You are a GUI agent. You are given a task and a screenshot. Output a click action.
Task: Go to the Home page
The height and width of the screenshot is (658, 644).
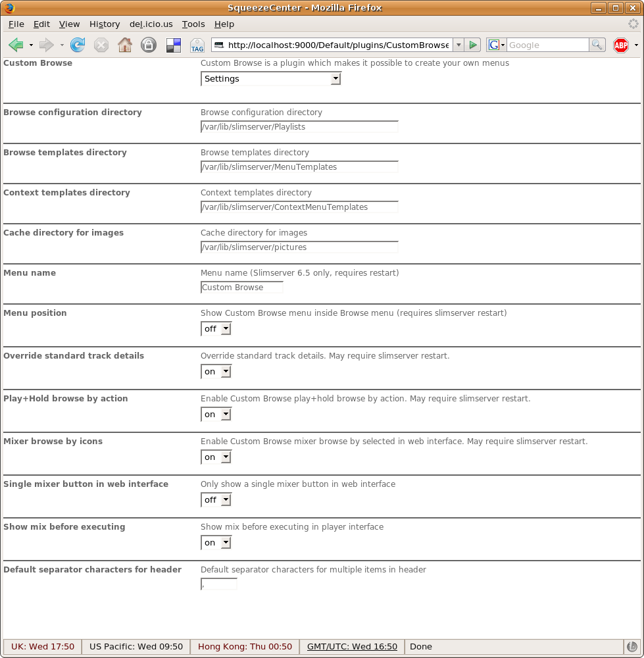[124, 45]
